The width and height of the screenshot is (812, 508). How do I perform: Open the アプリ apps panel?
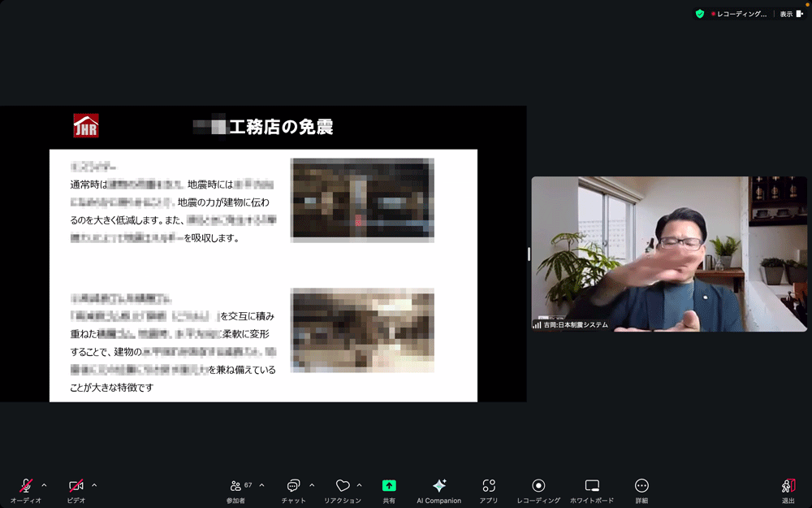(x=488, y=486)
